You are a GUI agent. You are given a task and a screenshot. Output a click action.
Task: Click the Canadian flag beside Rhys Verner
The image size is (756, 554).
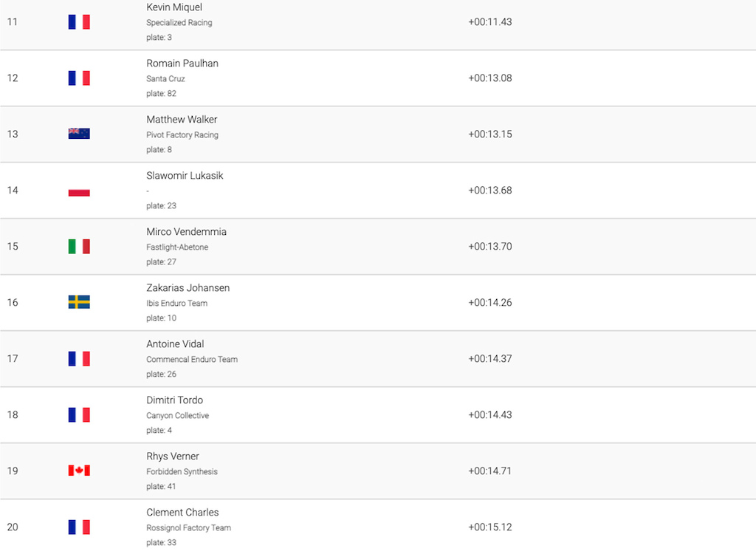pyautogui.click(x=79, y=471)
